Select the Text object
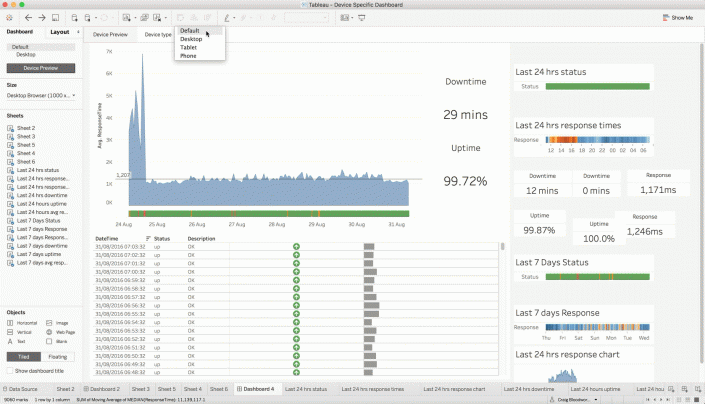705x404 pixels. click(x=16, y=342)
